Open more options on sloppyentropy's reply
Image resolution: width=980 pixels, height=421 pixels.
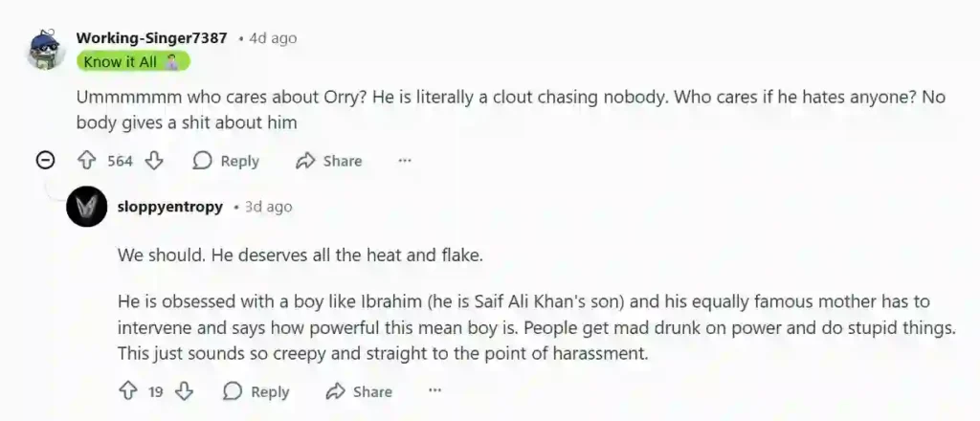(x=434, y=391)
